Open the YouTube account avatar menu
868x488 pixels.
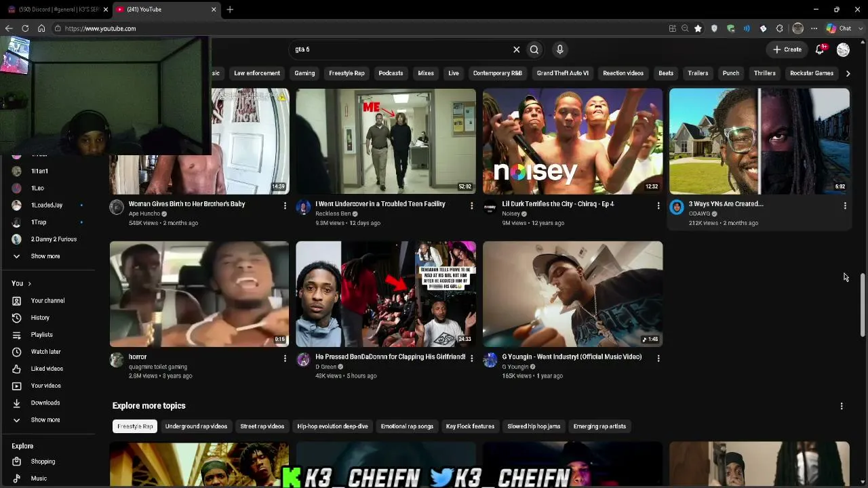(x=843, y=49)
